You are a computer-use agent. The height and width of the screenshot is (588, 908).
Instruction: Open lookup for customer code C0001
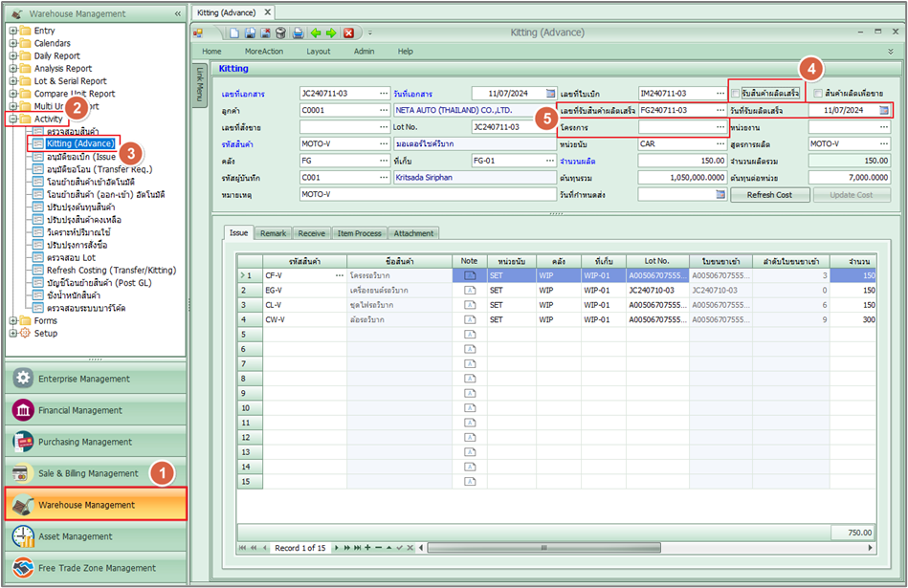pos(384,110)
